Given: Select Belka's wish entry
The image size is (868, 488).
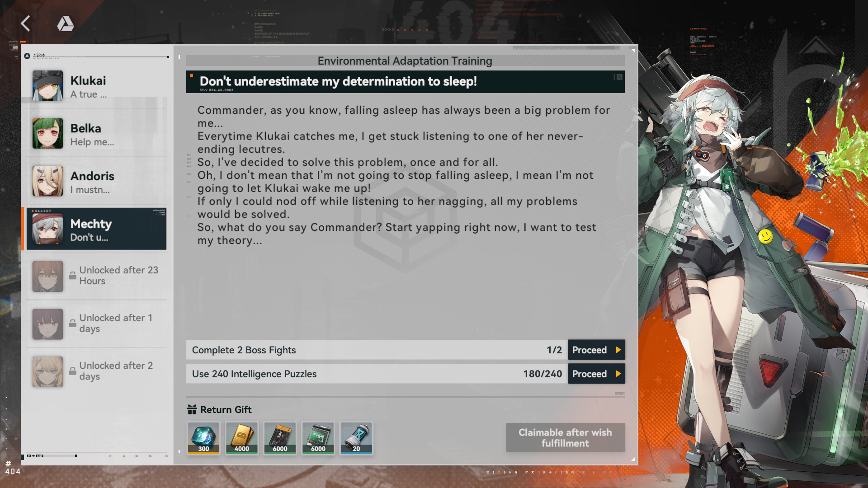Looking at the screenshot, I should pos(97,134).
